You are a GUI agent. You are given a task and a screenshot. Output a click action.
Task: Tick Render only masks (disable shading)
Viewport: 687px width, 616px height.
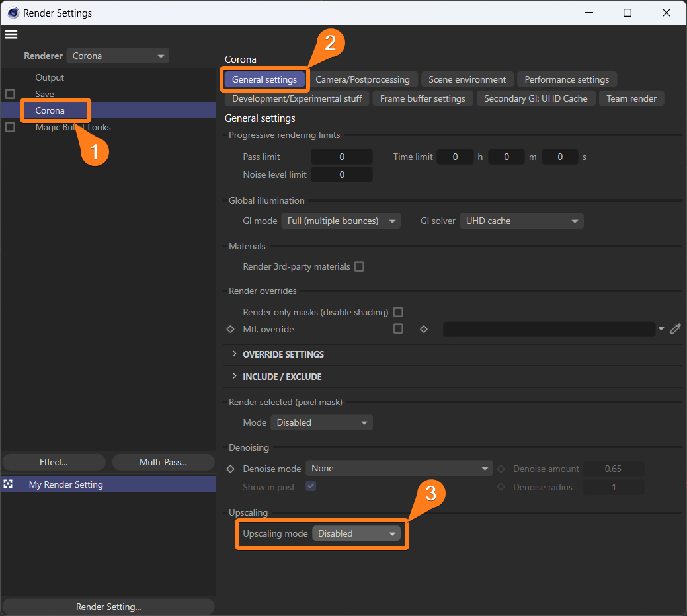point(398,312)
